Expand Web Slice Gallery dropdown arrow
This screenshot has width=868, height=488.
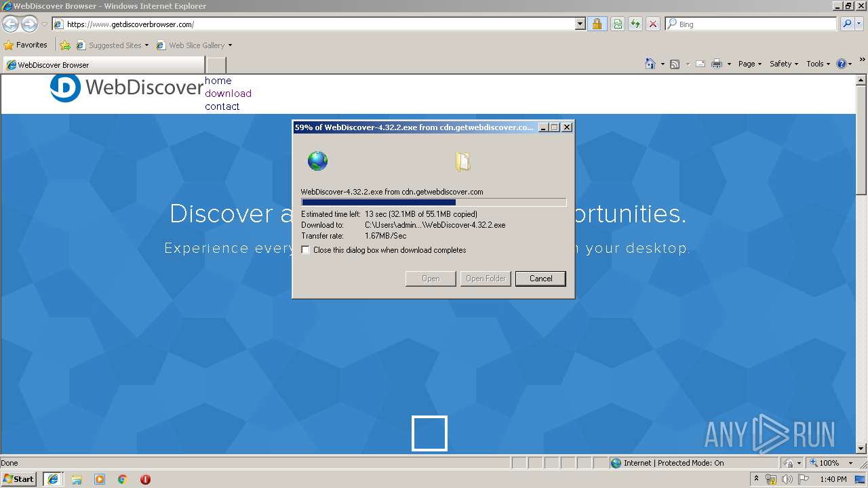click(x=230, y=45)
